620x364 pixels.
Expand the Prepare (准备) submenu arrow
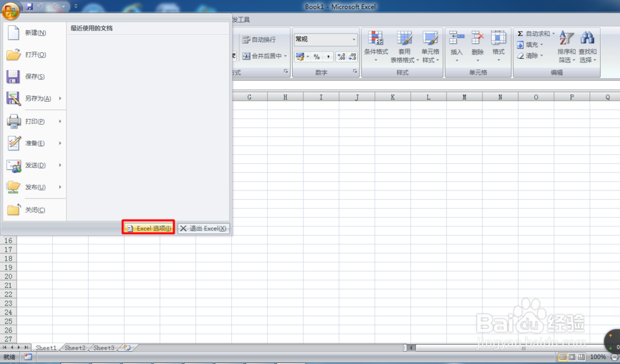(60, 143)
